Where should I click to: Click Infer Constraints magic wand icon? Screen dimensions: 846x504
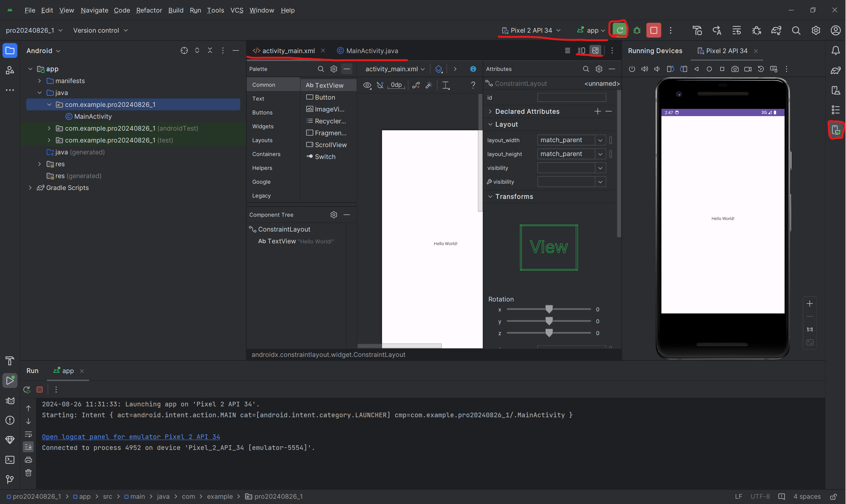tap(429, 85)
